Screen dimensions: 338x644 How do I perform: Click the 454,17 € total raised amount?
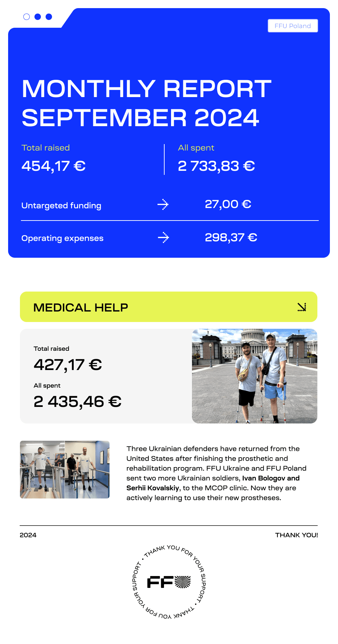tap(53, 166)
